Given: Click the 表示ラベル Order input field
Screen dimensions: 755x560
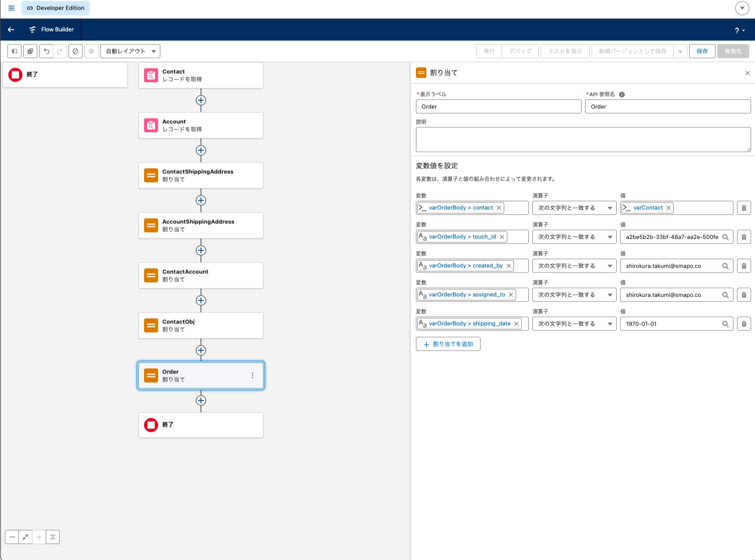Looking at the screenshot, I should pyautogui.click(x=499, y=107).
